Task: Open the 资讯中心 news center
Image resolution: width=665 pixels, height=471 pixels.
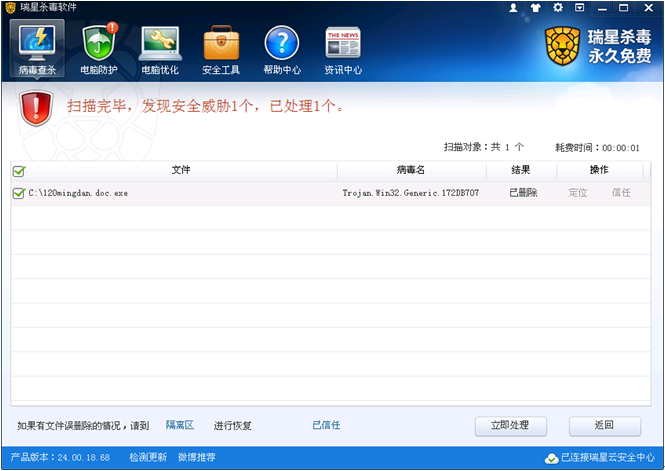Action: tap(343, 48)
